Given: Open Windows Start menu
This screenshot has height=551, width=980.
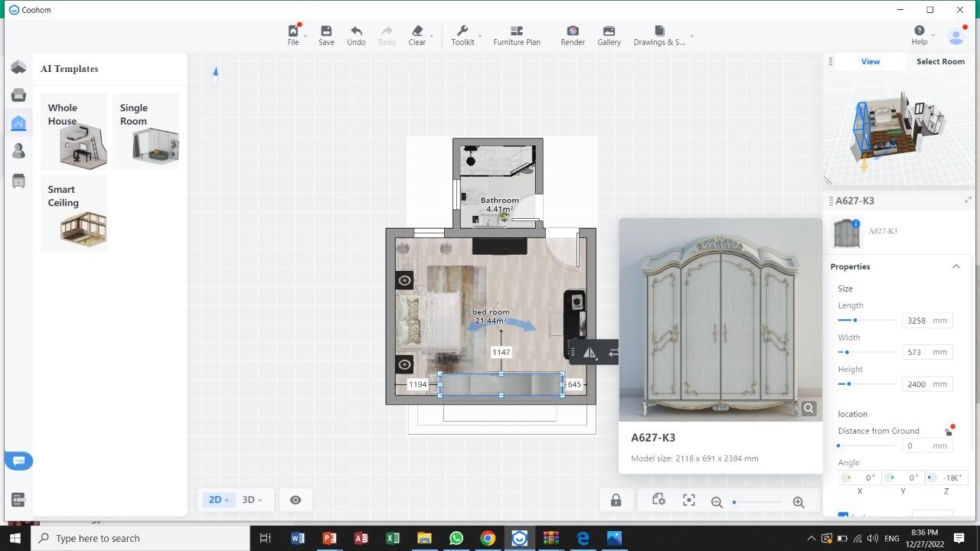Looking at the screenshot, I should point(15,538).
